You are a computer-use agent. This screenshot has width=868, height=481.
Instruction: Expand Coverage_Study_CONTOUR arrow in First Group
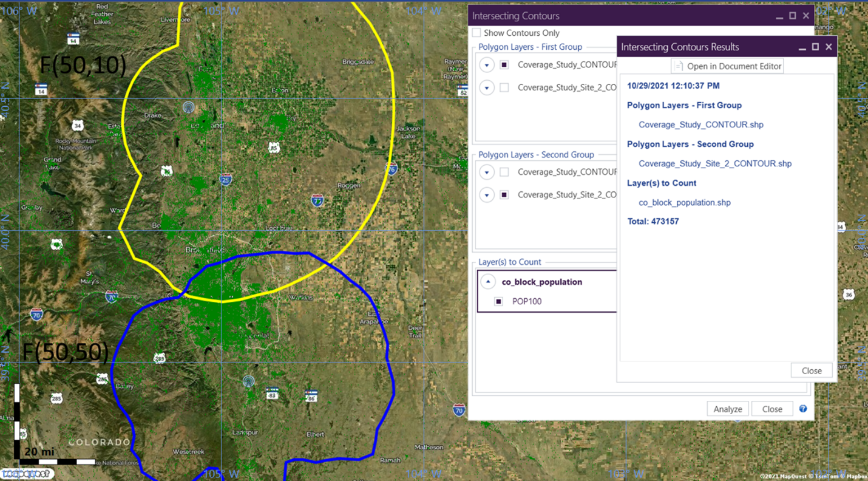click(x=487, y=65)
